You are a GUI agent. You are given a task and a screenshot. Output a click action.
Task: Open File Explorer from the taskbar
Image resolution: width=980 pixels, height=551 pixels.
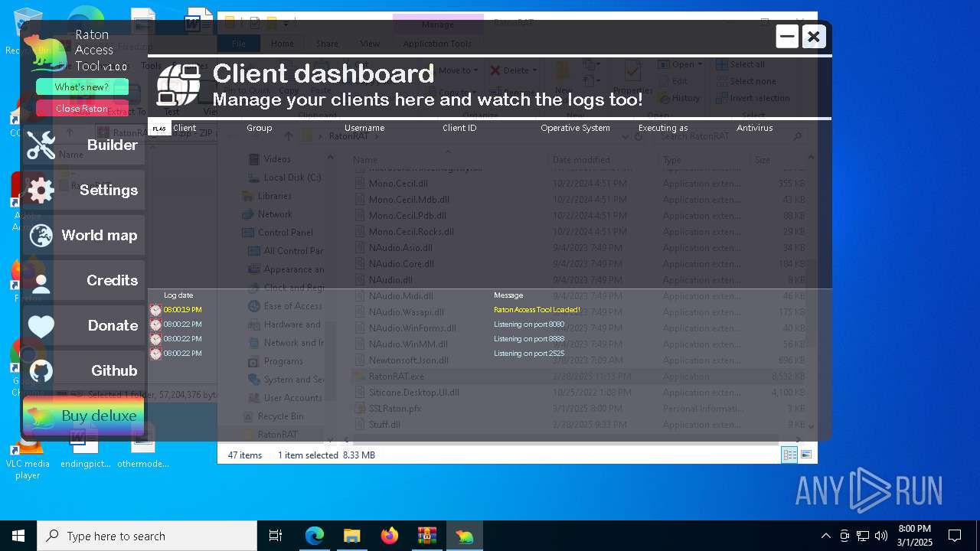(x=351, y=536)
